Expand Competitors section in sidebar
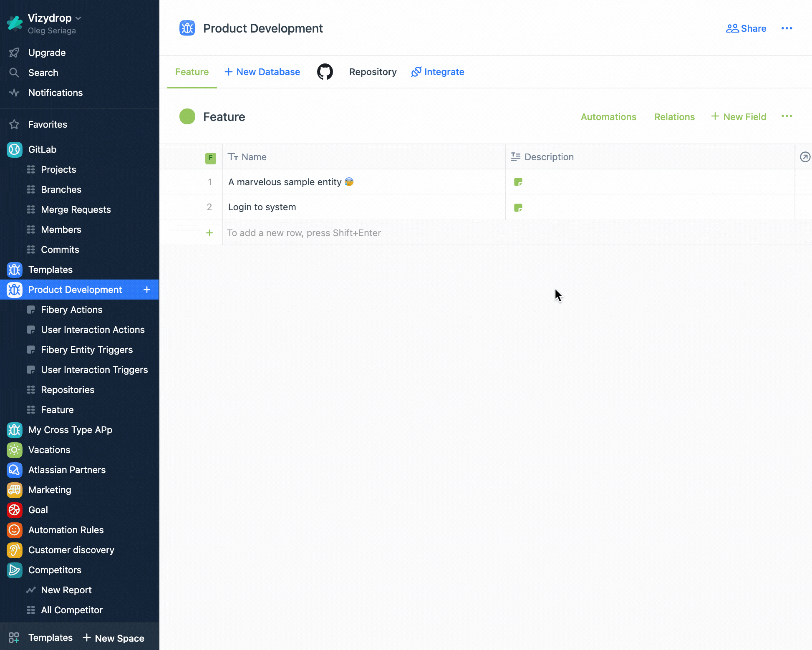812x650 pixels. click(x=54, y=570)
